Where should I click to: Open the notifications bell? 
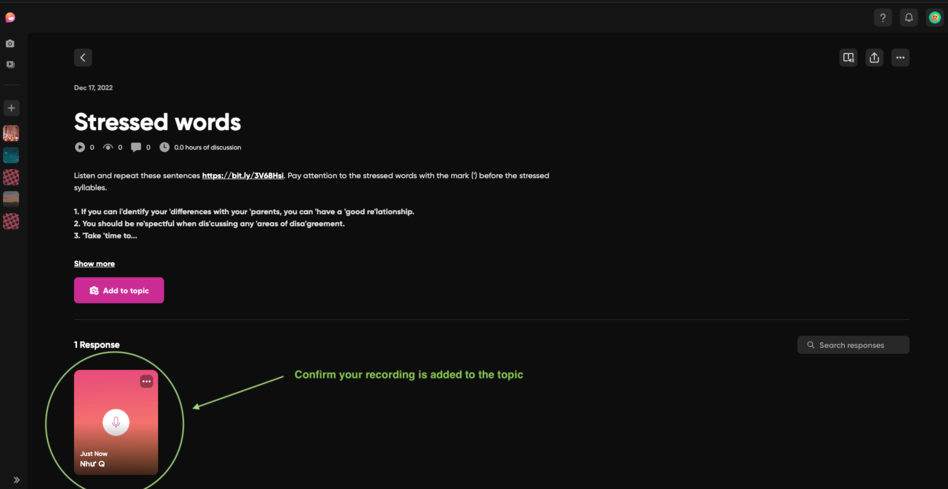[x=908, y=18]
